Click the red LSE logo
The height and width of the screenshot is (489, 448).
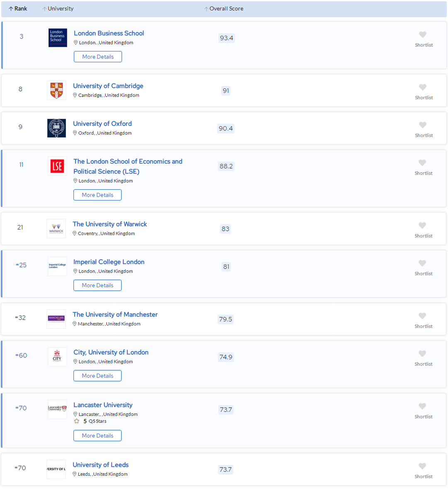57,166
